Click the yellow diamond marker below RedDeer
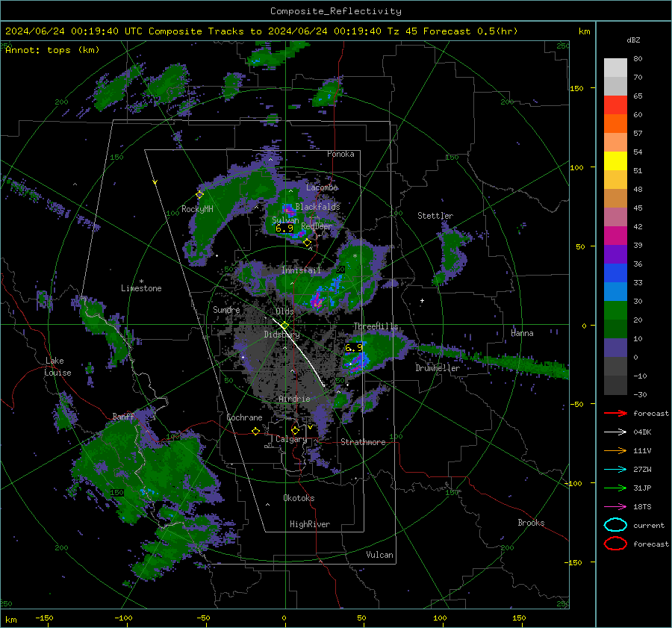This screenshot has height=628, width=672. pyautogui.click(x=307, y=243)
